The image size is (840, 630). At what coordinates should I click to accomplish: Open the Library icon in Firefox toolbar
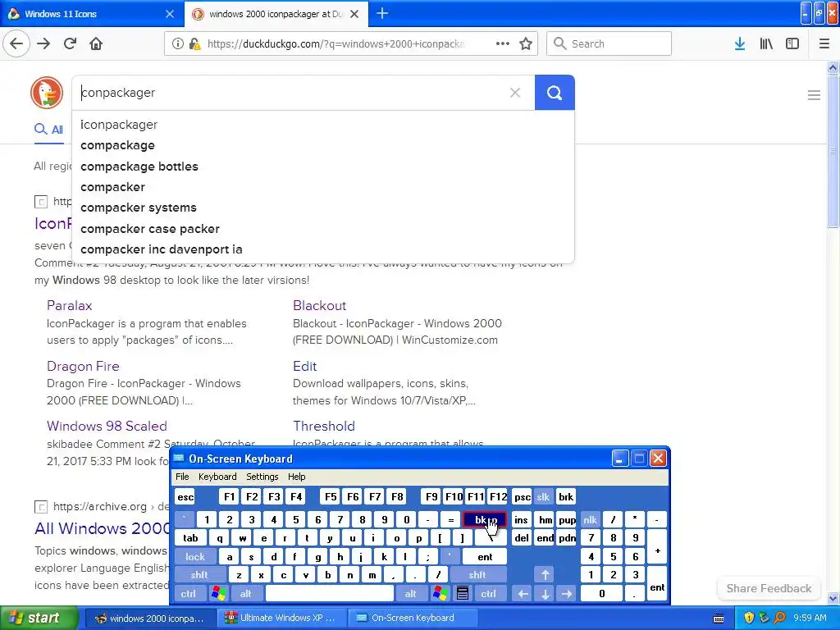pyautogui.click(x=766, y=43)
